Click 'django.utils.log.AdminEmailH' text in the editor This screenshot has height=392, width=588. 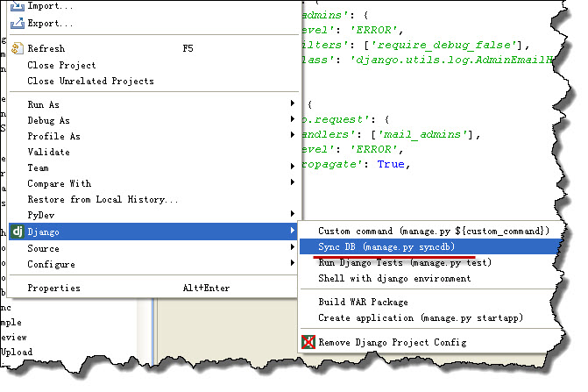coord(451,60)
